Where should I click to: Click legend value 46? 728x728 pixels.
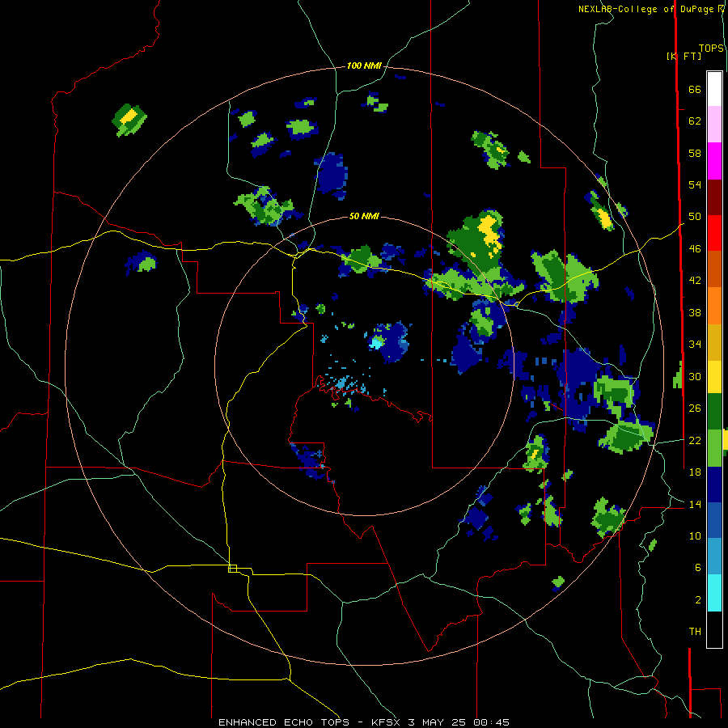(695, 248)
